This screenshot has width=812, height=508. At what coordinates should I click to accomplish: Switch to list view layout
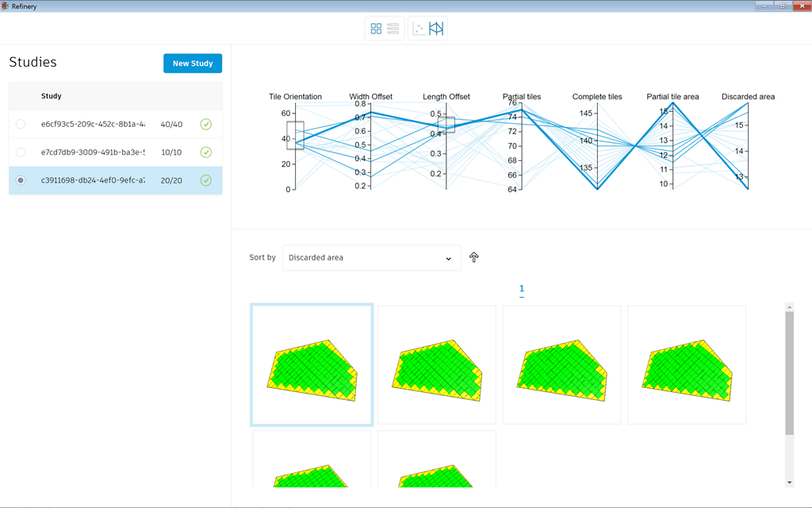393,29
